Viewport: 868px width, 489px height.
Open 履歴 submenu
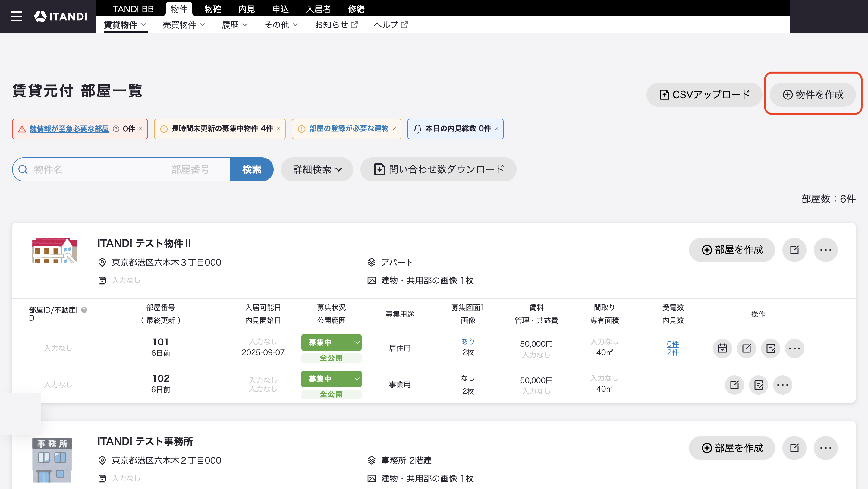coord(234,25)
